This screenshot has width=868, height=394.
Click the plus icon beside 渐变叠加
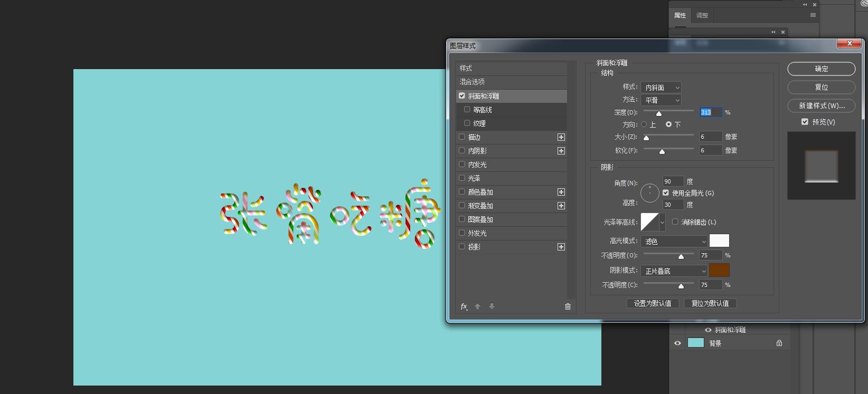(x=561, y=206)
